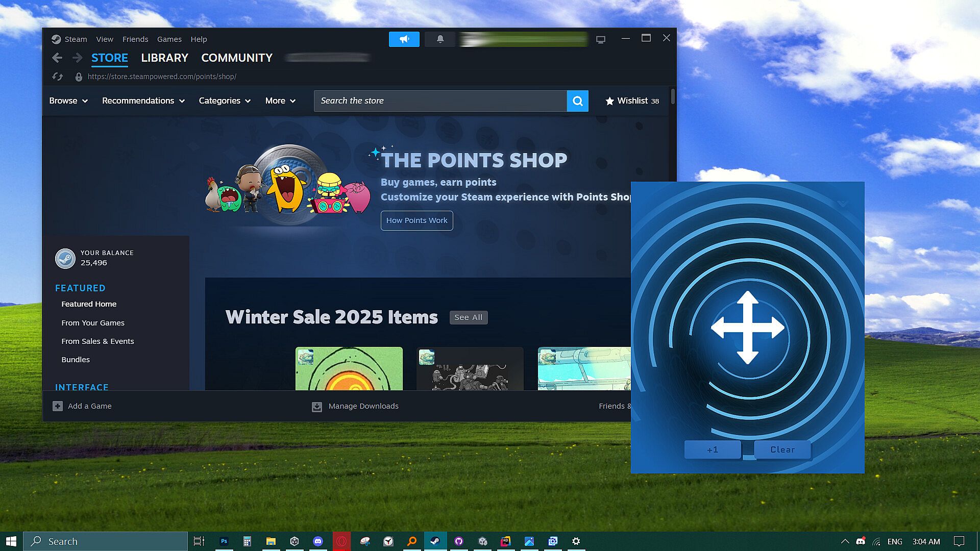Go back with the left arrow

coord(57,58)
